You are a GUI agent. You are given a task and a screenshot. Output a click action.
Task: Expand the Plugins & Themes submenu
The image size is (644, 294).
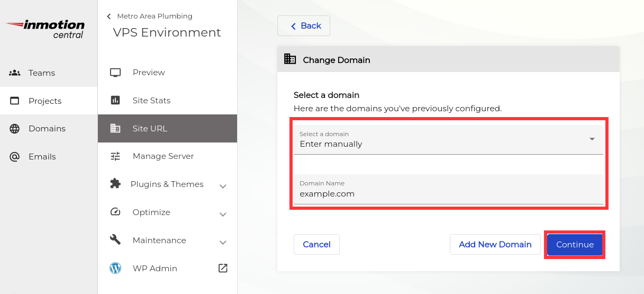pyautogui.click(x=223, y=186)
